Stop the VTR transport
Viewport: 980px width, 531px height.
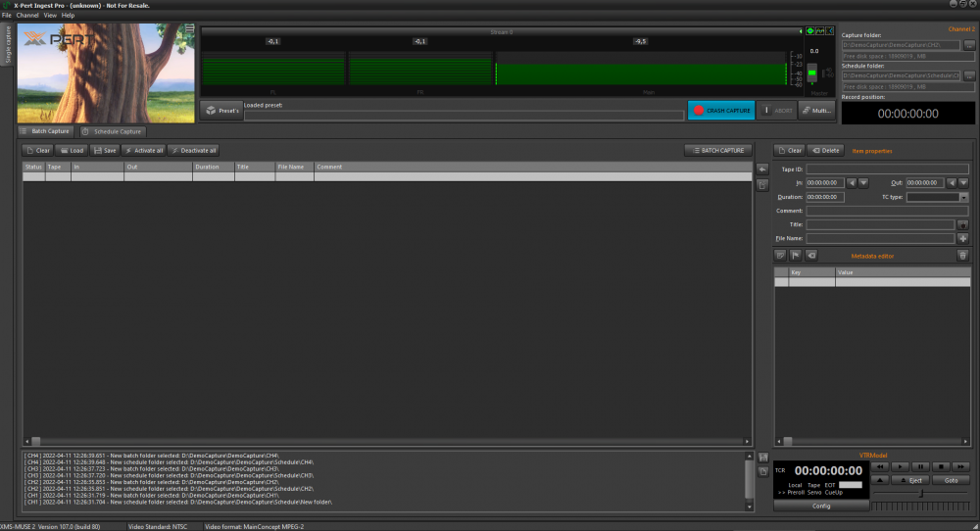click(940, 466)
